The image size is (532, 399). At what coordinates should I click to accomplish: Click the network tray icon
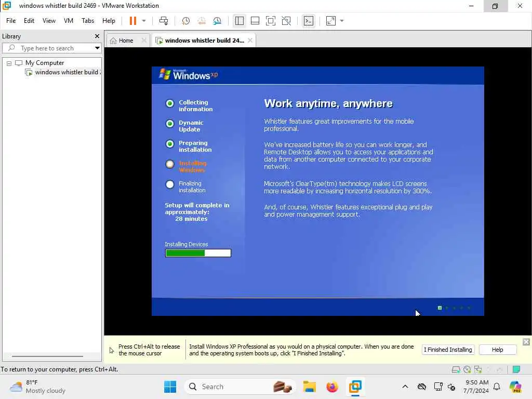(438, 387)
